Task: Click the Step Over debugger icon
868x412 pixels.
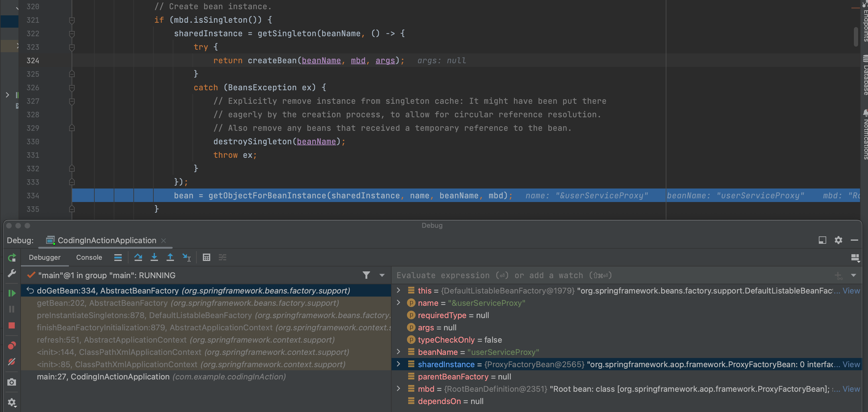Action: [138, 258]
